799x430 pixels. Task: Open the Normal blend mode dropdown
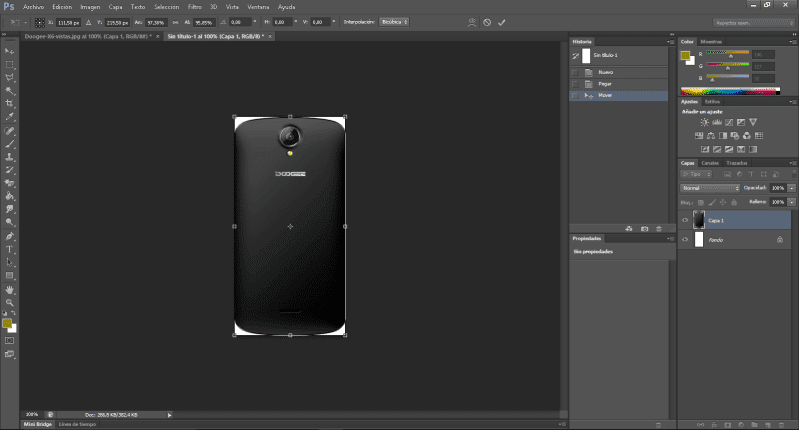(x=710, y=188)
